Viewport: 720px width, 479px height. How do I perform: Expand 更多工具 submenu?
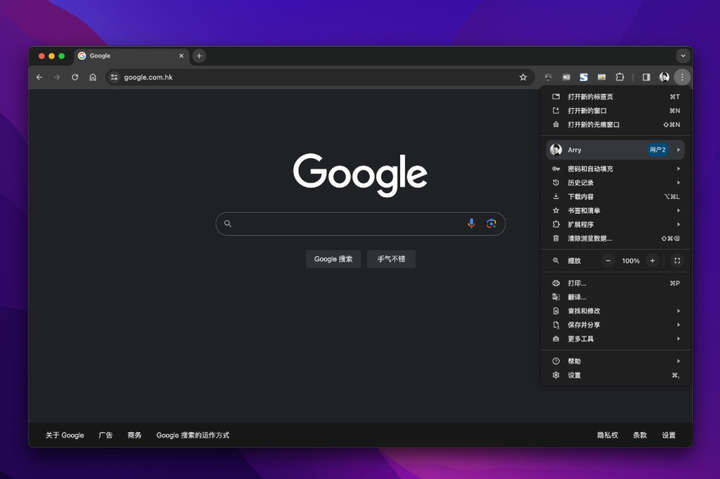pyautogui.click(x=615, y=339)
